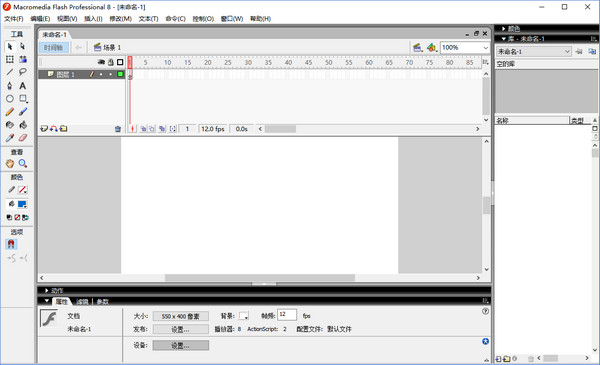Toggle the Onion Skin Outlines button
600x365 pixels.
pos(152,129)
